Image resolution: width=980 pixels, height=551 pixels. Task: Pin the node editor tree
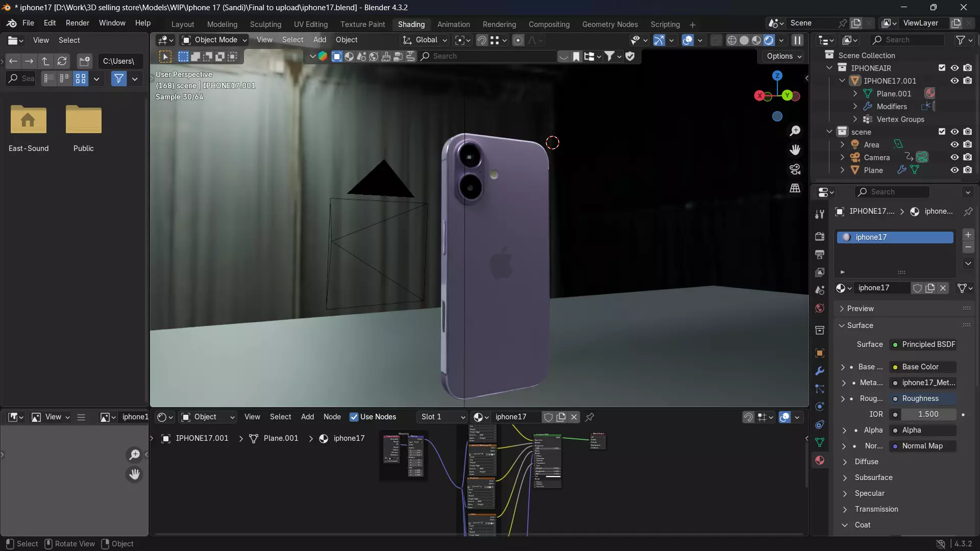(x=590, y=417)
